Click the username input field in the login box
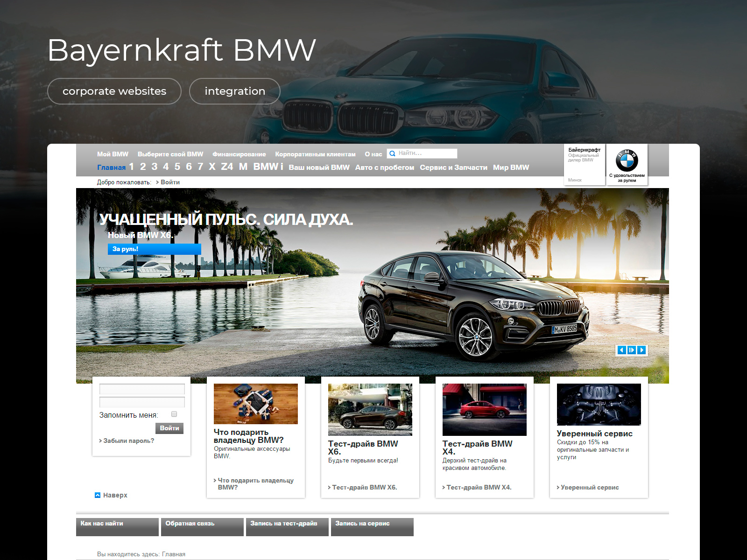The image size is (747, 560). [142, 389]
